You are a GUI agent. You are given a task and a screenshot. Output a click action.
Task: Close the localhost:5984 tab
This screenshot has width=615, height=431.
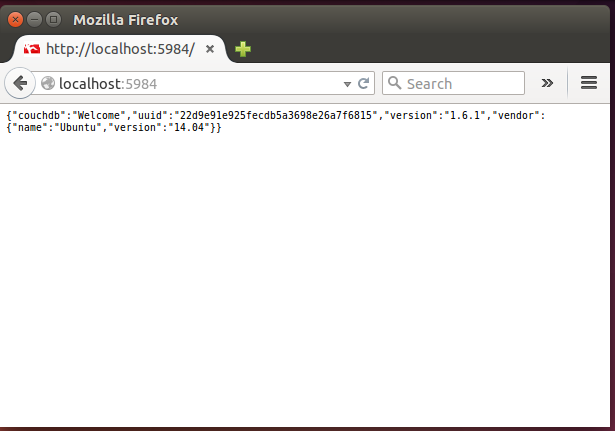pos(210,49)
